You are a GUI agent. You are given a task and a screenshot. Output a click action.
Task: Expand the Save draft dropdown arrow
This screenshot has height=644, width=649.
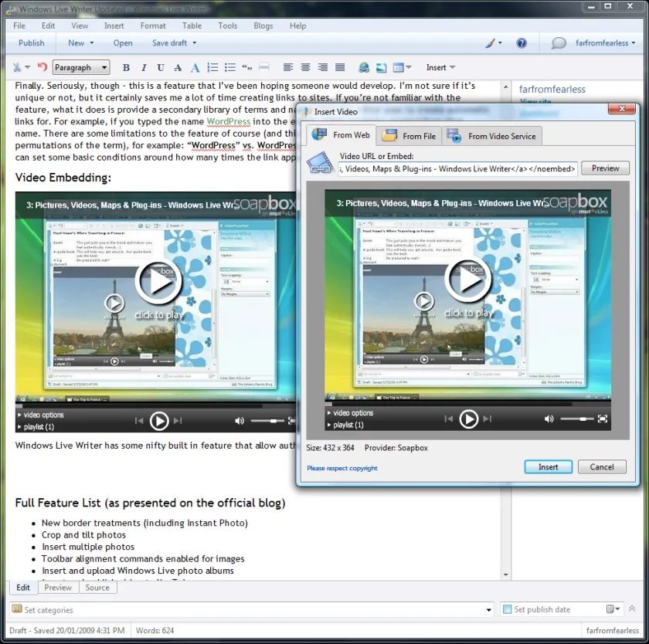pos(195,43)
